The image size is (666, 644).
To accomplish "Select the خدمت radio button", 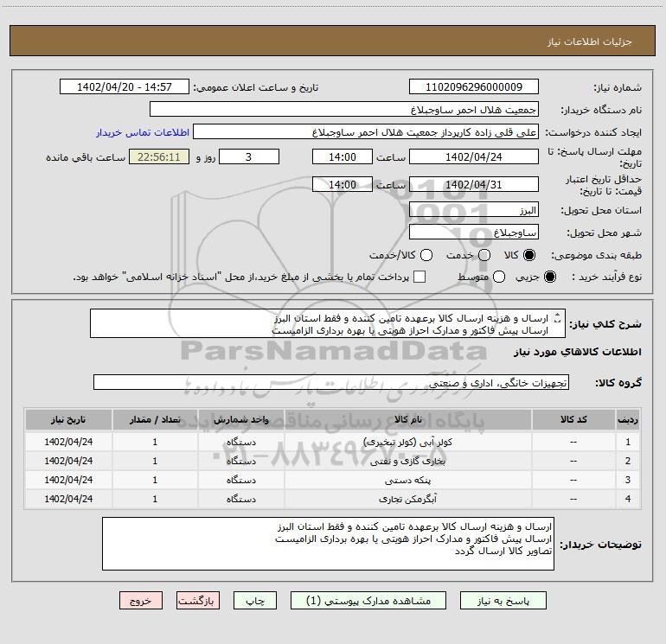I will 484,255.
